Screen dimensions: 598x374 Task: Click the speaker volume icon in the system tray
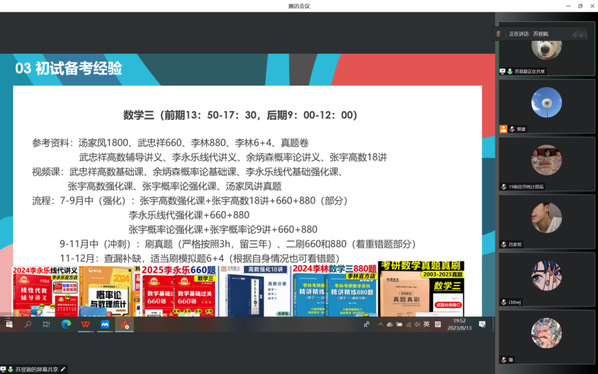coord(417,324)
